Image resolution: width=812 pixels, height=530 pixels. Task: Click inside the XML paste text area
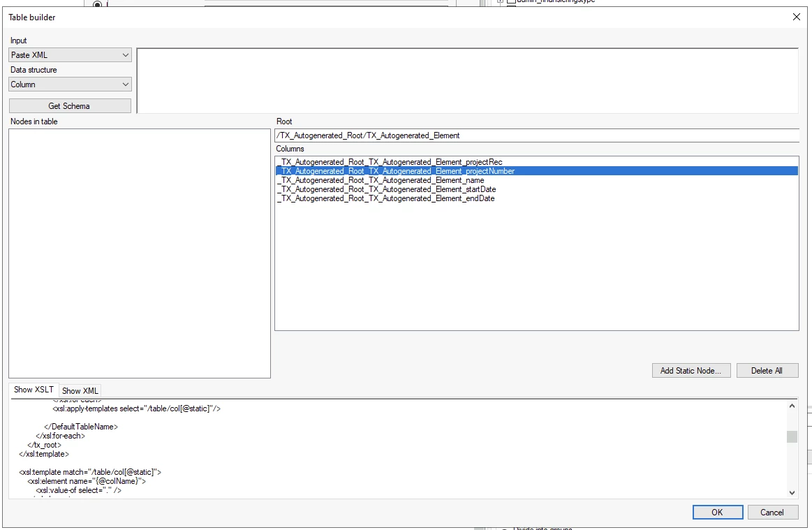[467, 81]
